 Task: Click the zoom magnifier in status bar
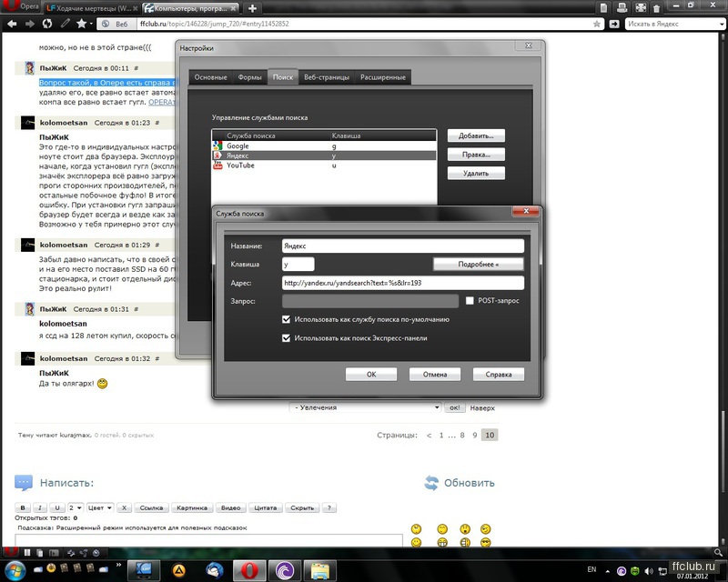coord(718,552)
